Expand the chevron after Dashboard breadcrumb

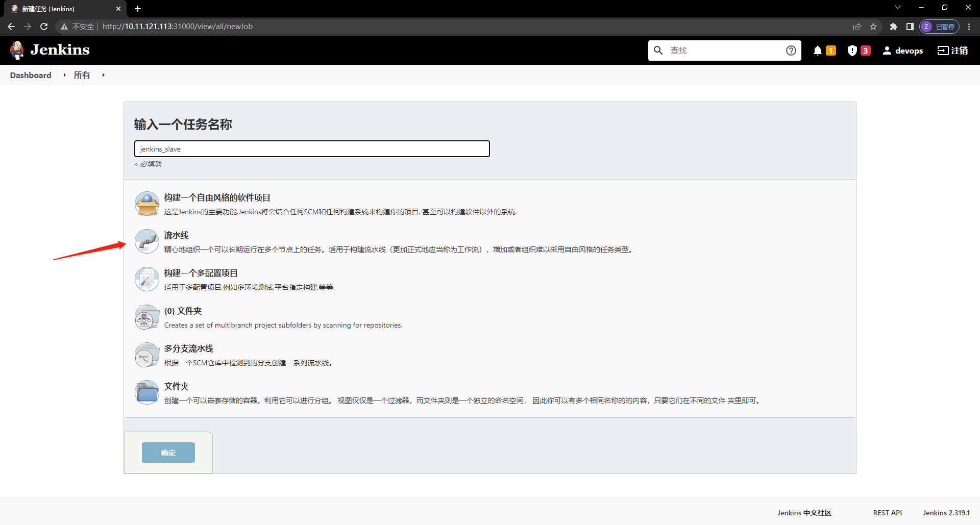coord(64,74)
